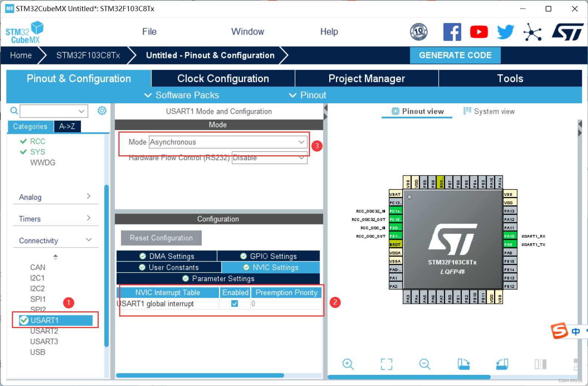Open the Twitter bird icon link
Image resolution: width=588 pixels, height=386 pixels.
click(x=506, y=32)
